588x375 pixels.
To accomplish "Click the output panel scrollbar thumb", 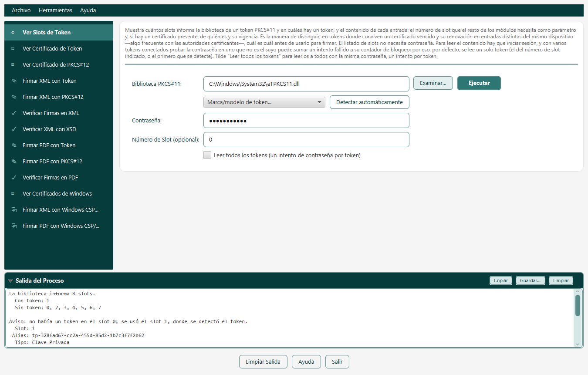I will tap(578, 305).
